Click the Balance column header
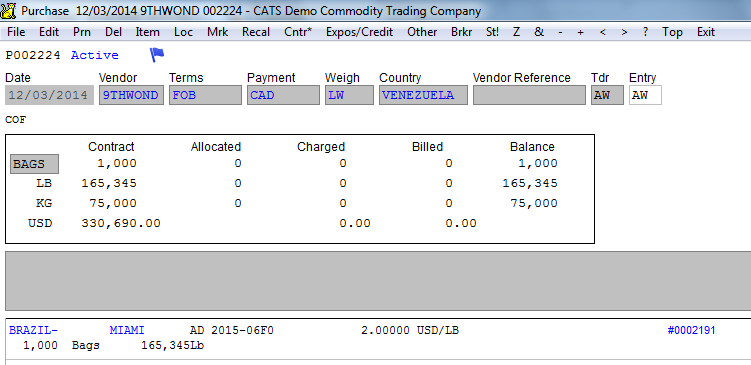The width and height of the screenshot is (751, 365). pyautogui.click(x=532, y=147)
